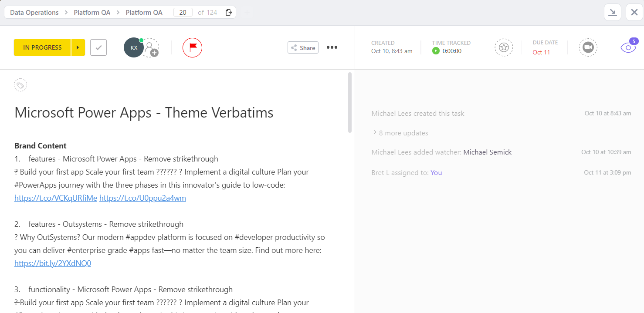This screenshot has width=644, height=313.
Task: Click the 'Oct 11 at 3:09 pm' timestamp
Action: [607, 173]
